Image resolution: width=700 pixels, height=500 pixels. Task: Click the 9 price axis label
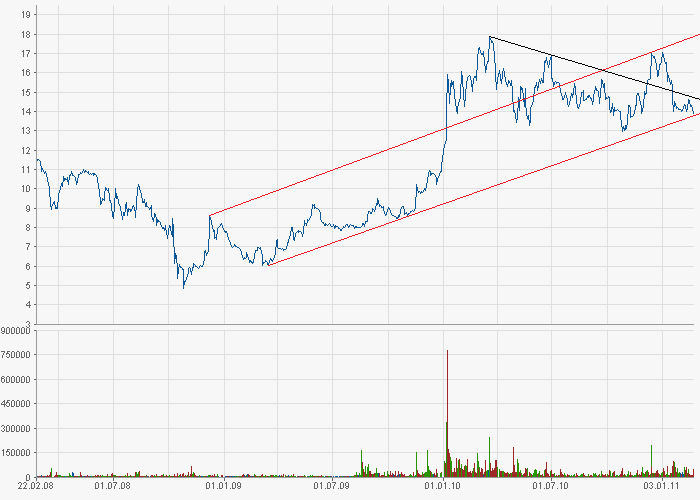coord(28,208)
